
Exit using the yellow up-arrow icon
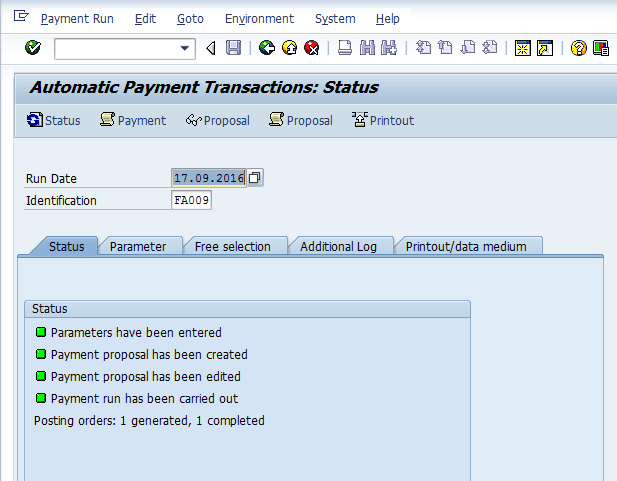[x=290, y=48]
